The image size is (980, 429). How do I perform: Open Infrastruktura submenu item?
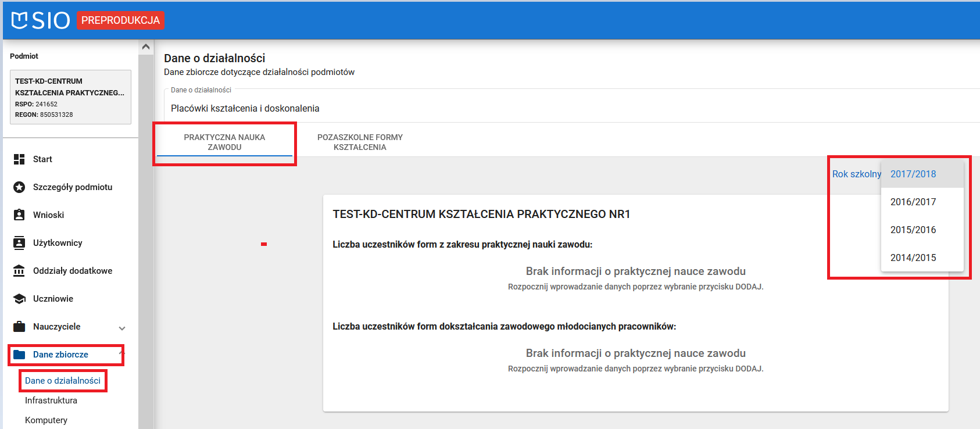51,401
